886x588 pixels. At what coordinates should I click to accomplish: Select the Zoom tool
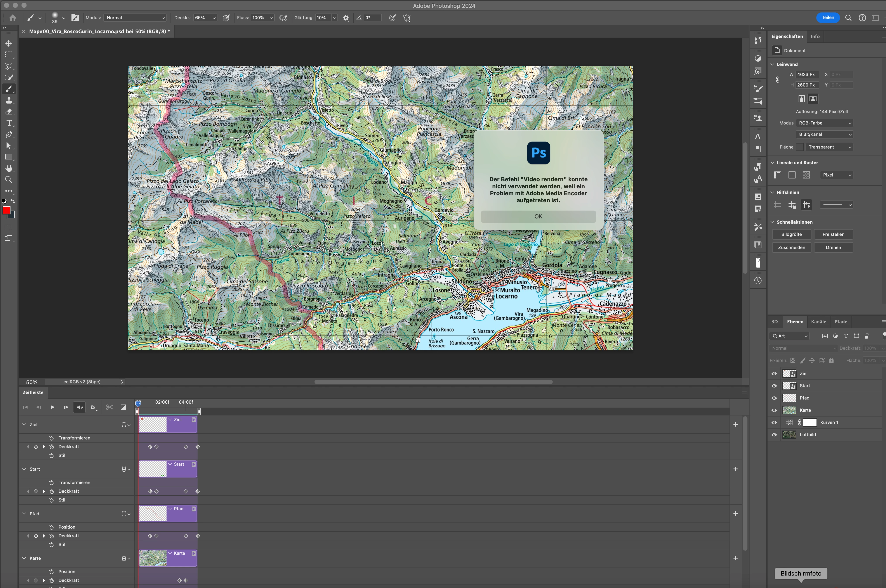[9, 180]
